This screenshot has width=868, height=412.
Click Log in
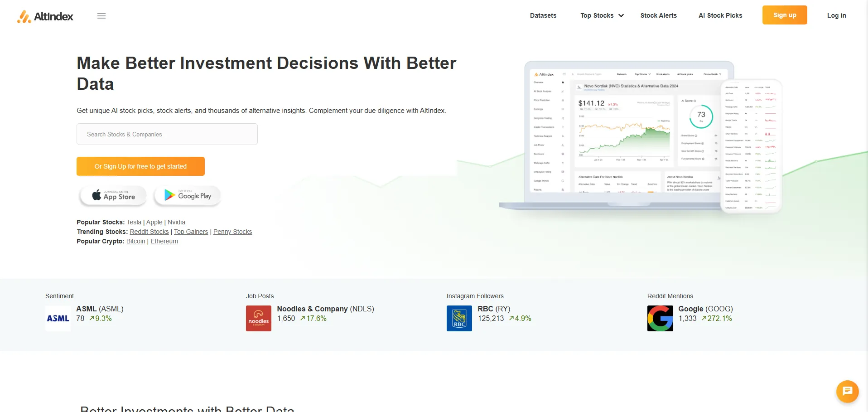coord(836,15)
